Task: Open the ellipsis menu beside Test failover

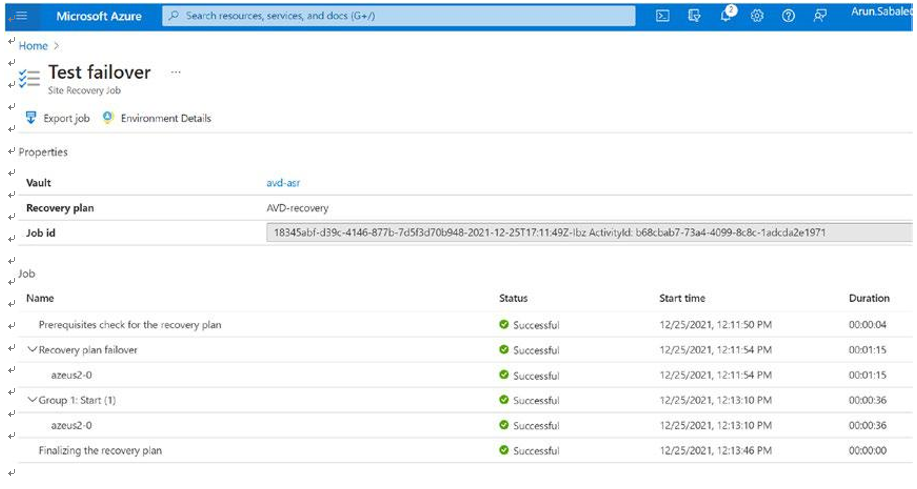Action: tap(175, 73)
